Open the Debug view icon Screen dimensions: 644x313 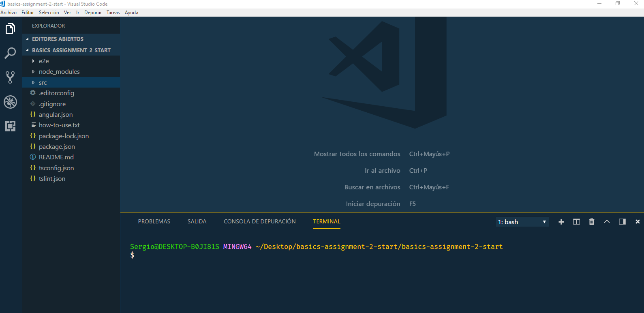[x=10, y=102]
